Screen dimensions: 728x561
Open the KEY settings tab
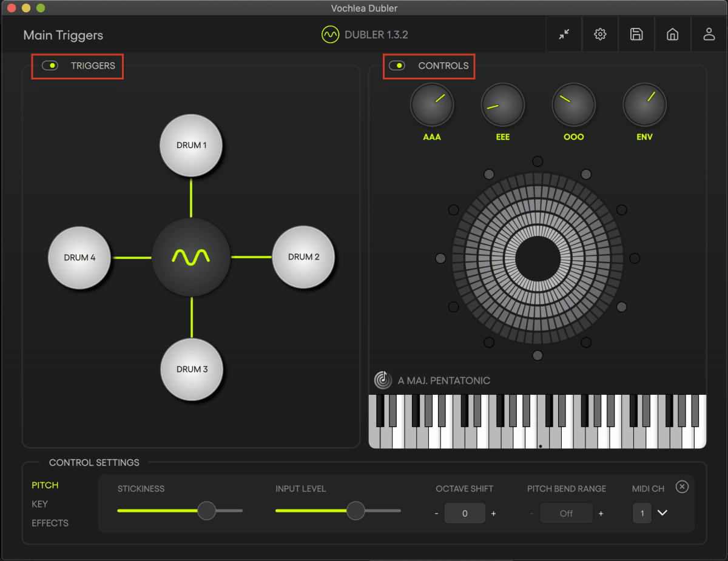coord(39,504)
